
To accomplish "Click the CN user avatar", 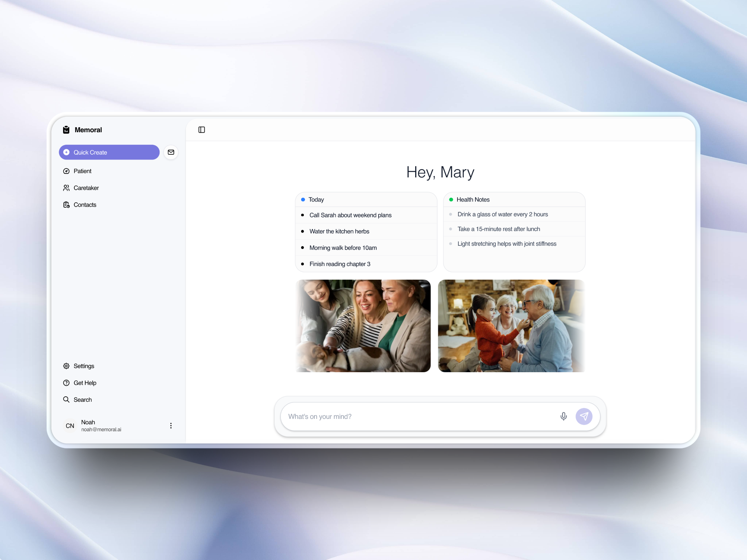I will [70, 426].
